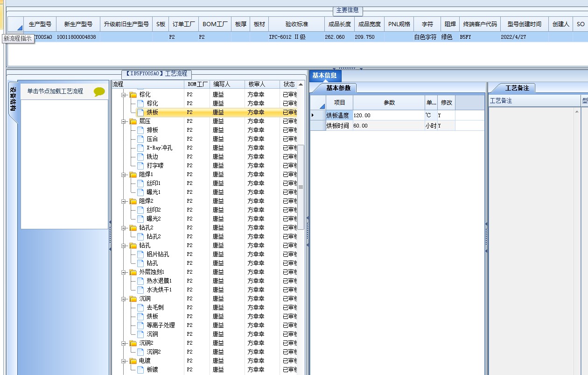588x375 pixels.
Task: Click the page icon beside 丝印1
Action: (140, 183)
